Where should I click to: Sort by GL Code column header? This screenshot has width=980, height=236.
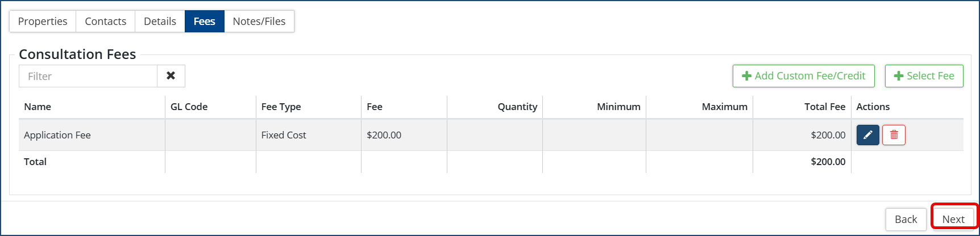pyautogui.click(x=189, y=107)
